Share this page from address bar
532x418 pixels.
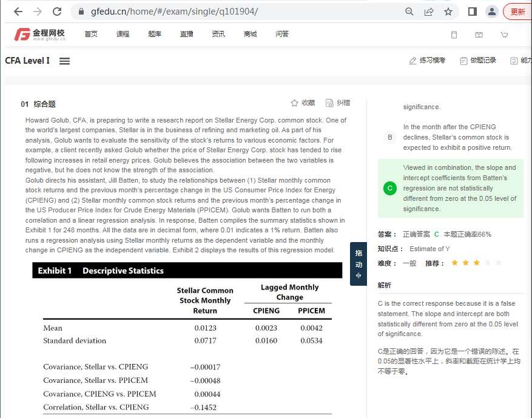click(429, 12)
